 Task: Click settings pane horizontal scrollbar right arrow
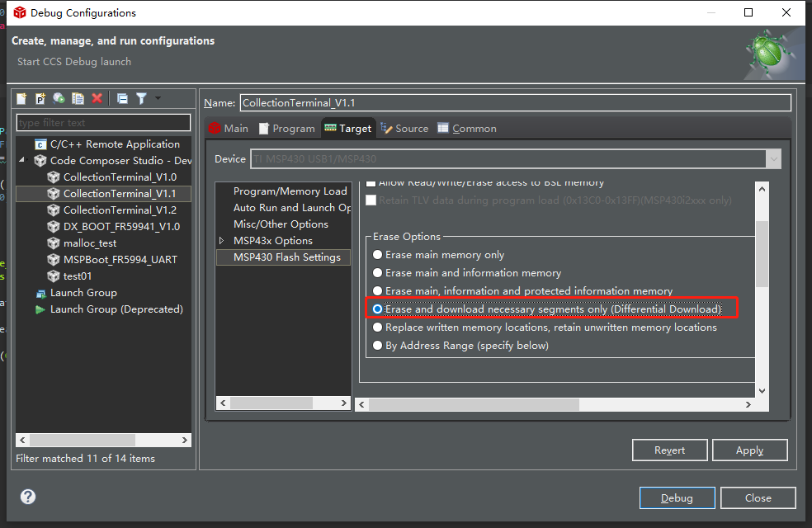[x=748, y=405]
